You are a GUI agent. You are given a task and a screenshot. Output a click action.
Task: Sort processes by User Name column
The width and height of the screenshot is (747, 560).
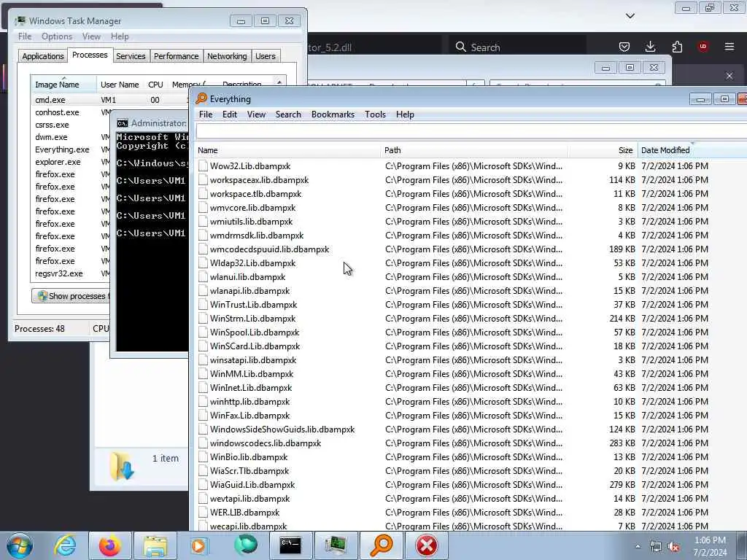click(x=120, y=85)
